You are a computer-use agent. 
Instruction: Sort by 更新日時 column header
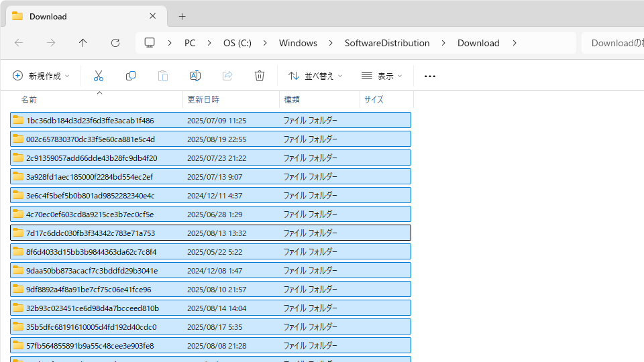(x=203, y=100)
